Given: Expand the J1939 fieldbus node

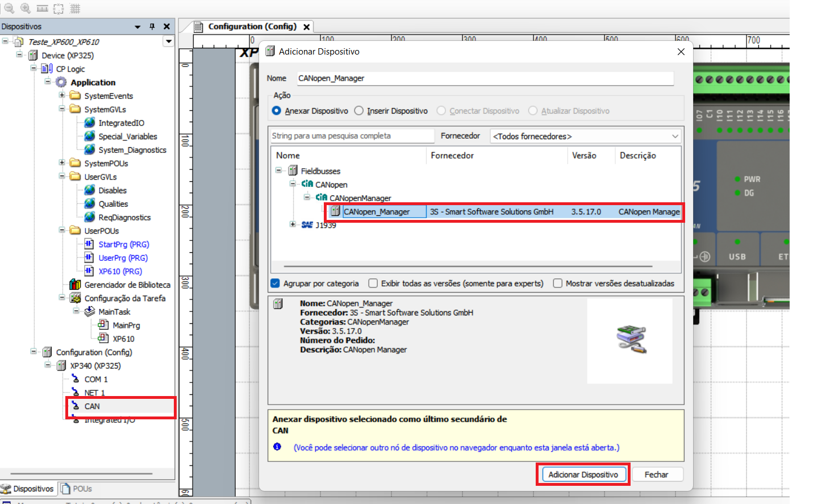Looking at the screenshot, I should click(293, 224).
